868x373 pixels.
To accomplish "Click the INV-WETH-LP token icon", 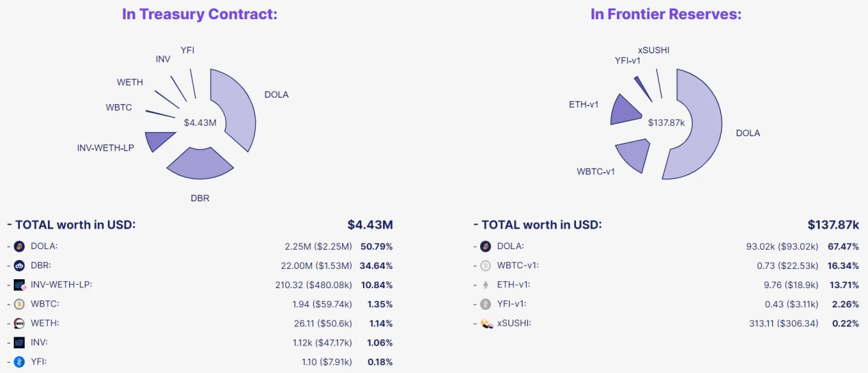I will coord(19,285).
